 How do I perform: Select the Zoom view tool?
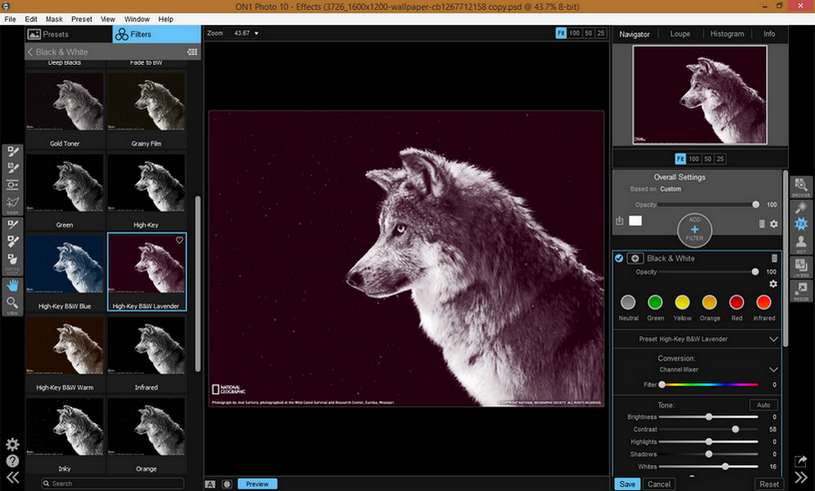(14, 303)
